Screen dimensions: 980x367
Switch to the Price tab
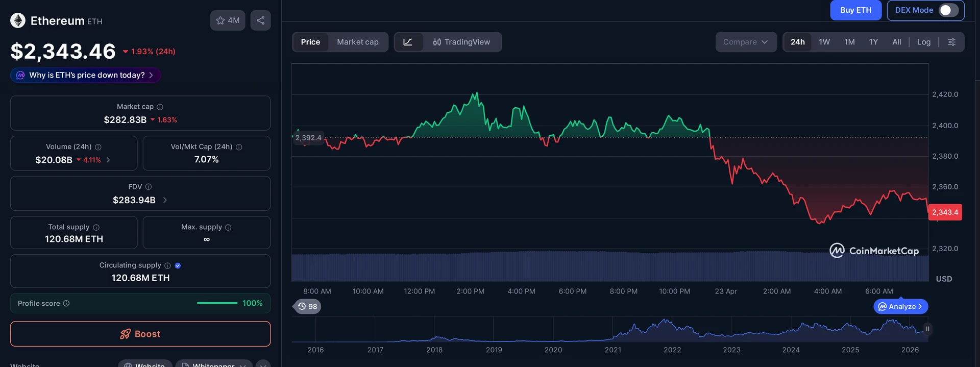pos(310,42)
